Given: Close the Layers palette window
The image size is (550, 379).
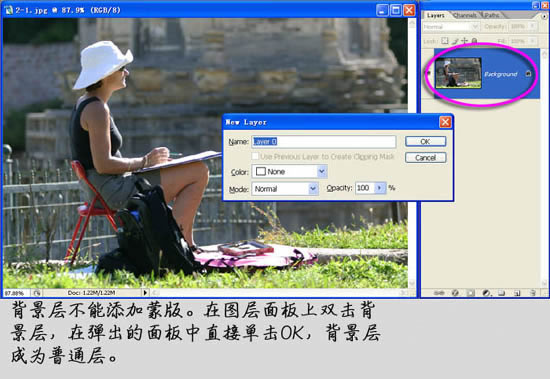Looking at the screenshot, I should 545,5.
